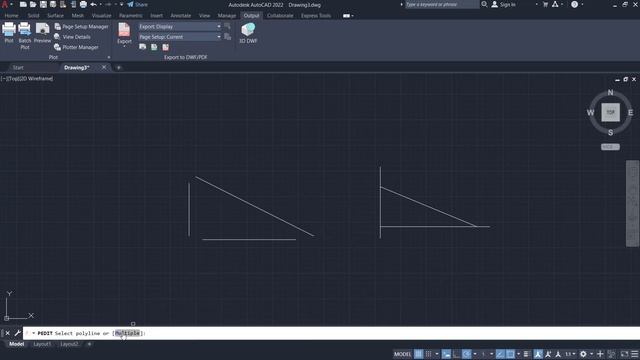Click the command line customize wrench icon
640x360 pixels.
18,333
